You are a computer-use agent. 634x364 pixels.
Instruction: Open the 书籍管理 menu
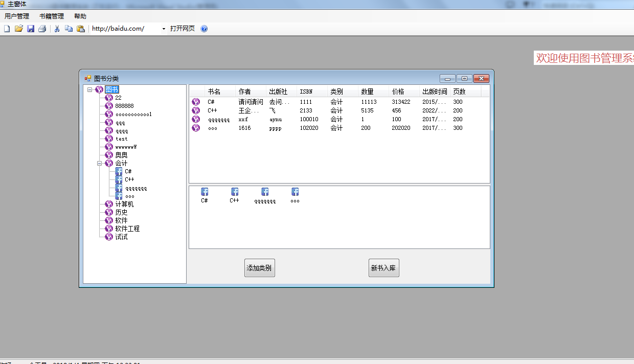point(52,16)
